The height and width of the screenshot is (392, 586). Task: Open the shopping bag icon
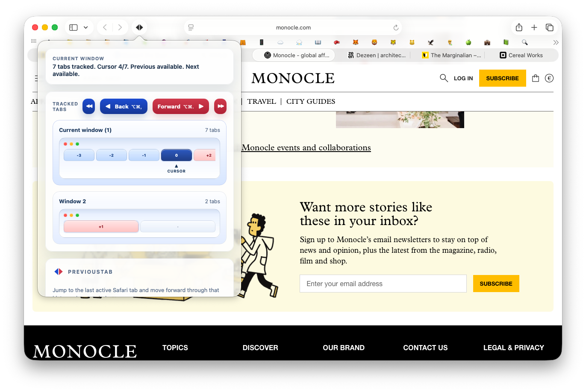coord(535,78)
